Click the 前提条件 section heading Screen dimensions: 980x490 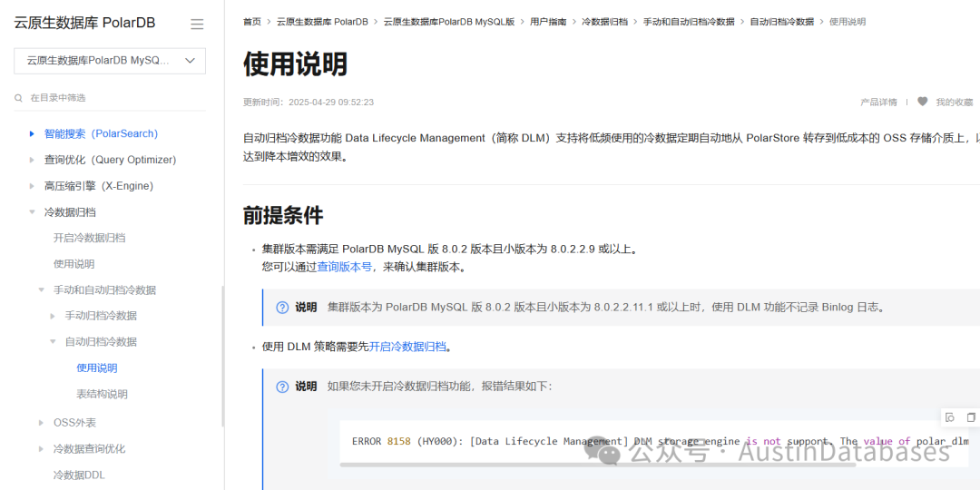(283, 216)
